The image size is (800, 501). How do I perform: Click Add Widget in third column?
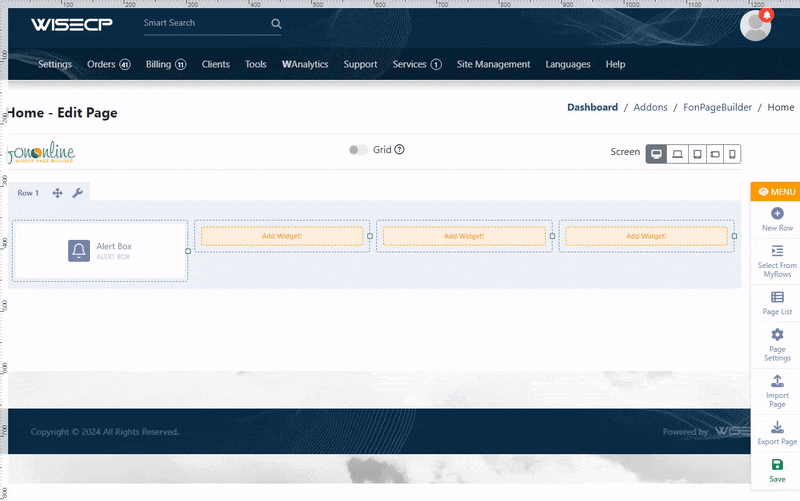pos(464,236)
